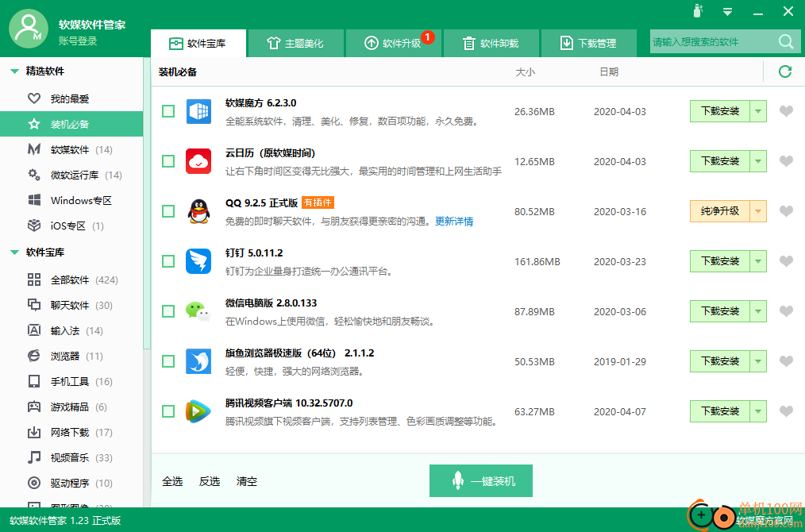Favorite 钉钉 with heart icon
Viewport: 805px width, 532px height.
(786, 261)
